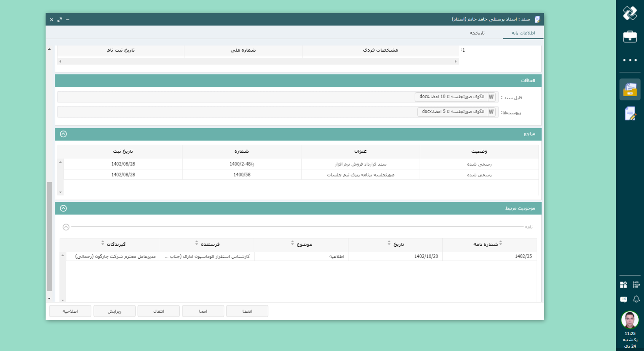Switch to the تاریخچه tab
Screen dimensions: 644x351
(477, 33)
